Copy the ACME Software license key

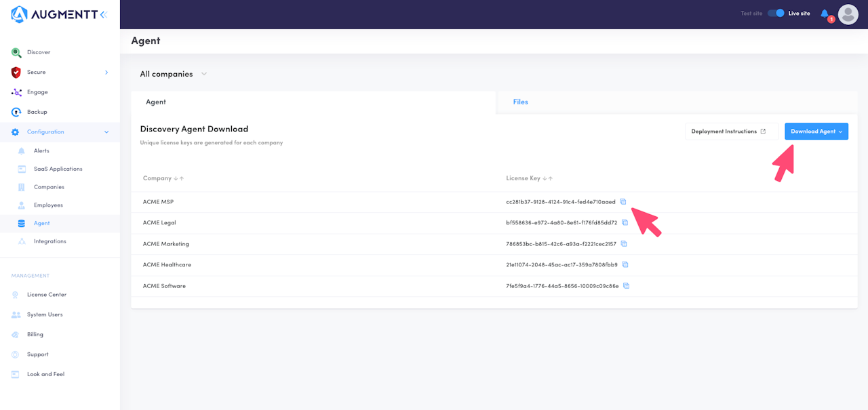[626, 286]
